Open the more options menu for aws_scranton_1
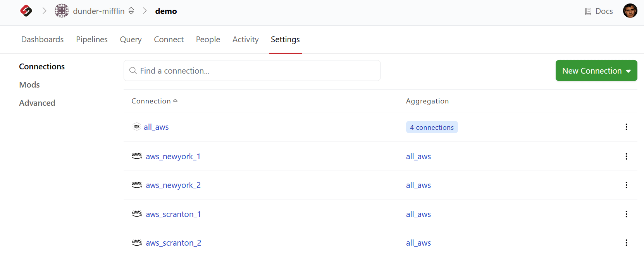Image resolution: width=644 pixels, height=265 pixels. coord(626,214)
